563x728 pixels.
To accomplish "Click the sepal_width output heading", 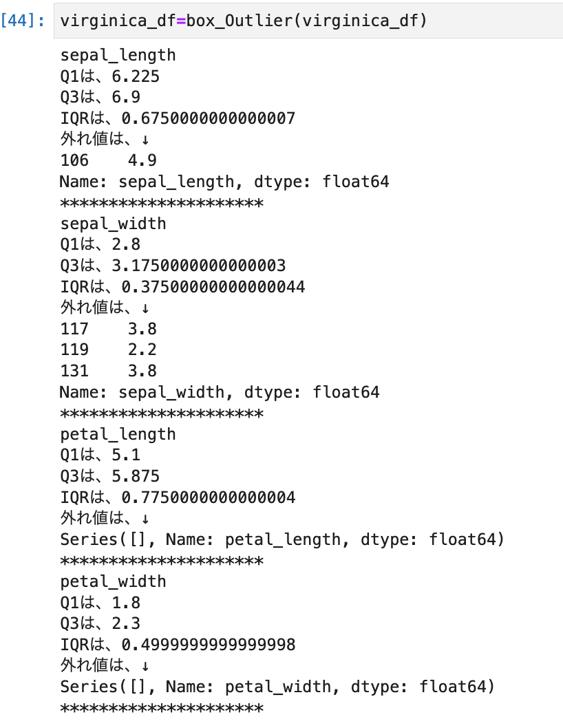I will coord(113,224).
